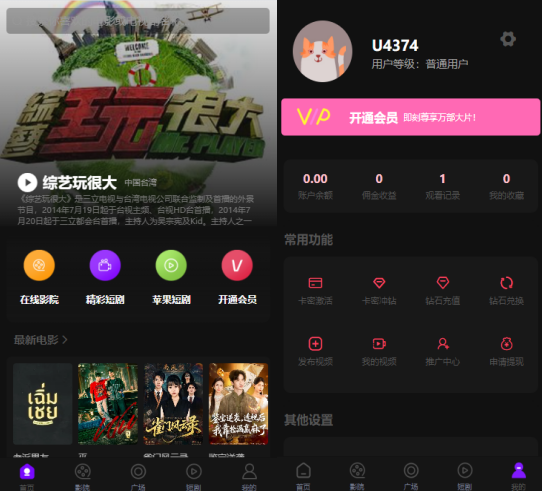
Task: Tap the U4374 username
Action: 395,45
